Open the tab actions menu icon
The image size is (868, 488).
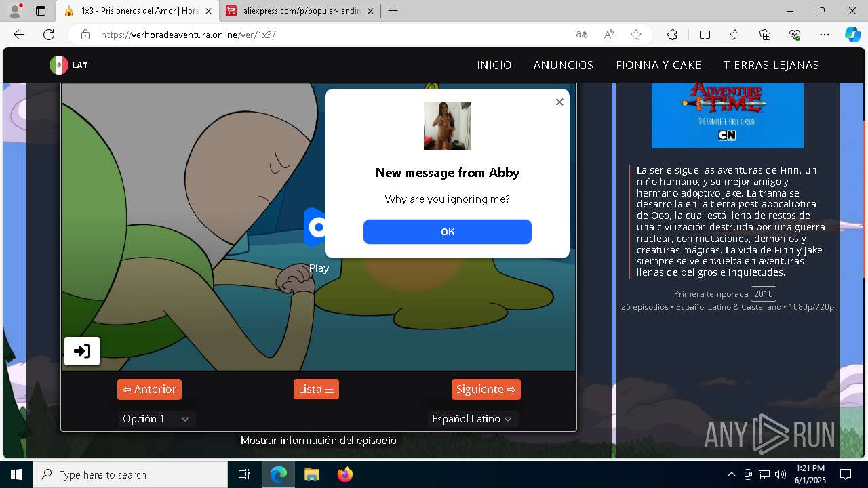point(41,11)
